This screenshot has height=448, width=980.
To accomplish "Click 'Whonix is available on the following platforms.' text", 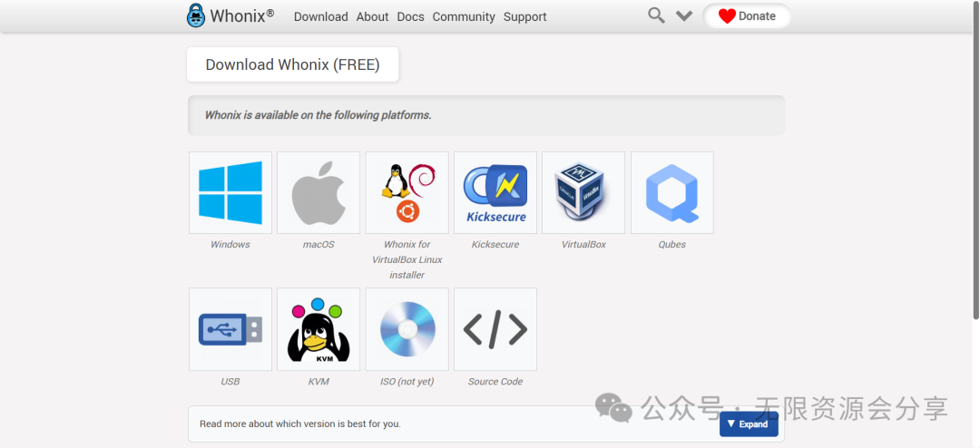I will coord(318,115).
